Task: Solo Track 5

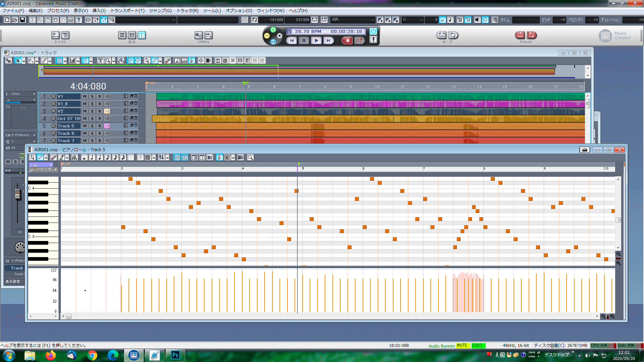Action: pos(92,126)
